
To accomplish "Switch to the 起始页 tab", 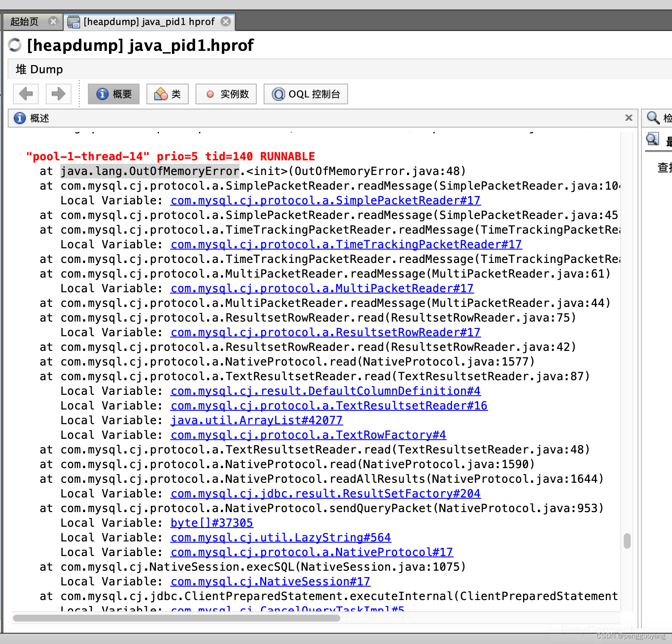I will point(24,21).
